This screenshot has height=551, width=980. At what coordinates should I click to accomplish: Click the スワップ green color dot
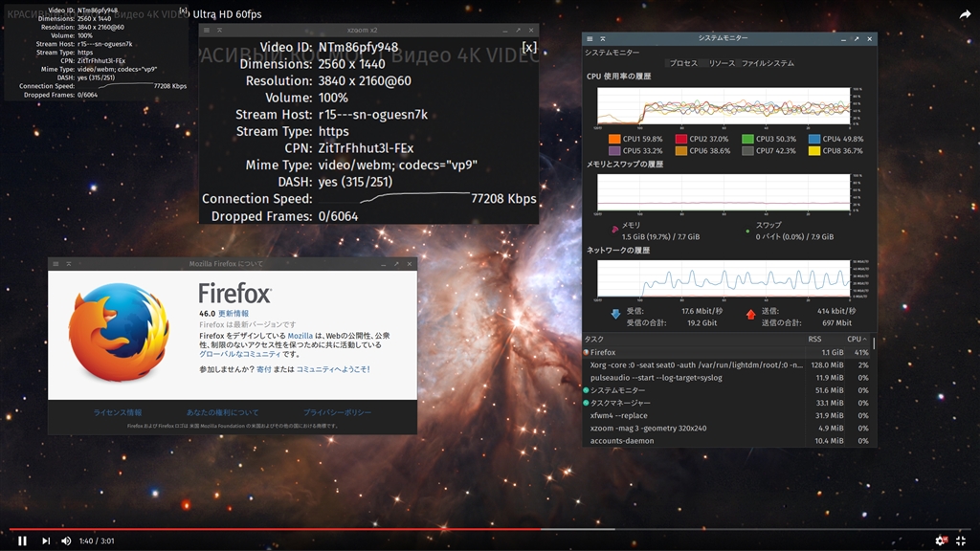(x=747, y=231)
